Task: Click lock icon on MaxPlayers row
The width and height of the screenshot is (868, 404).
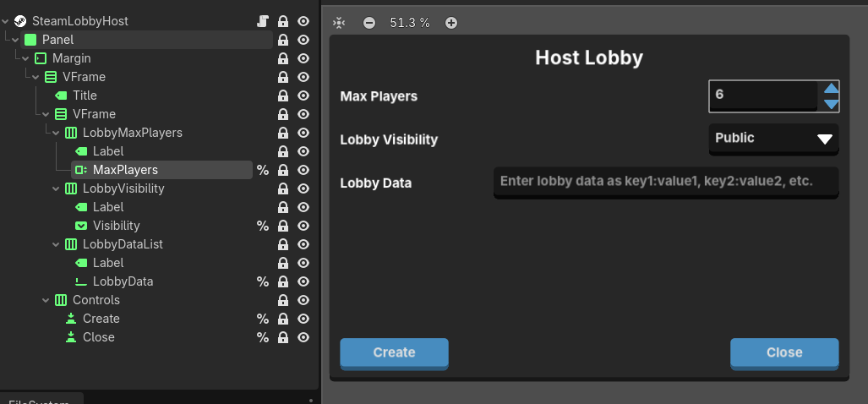Action: pos(283,170)
